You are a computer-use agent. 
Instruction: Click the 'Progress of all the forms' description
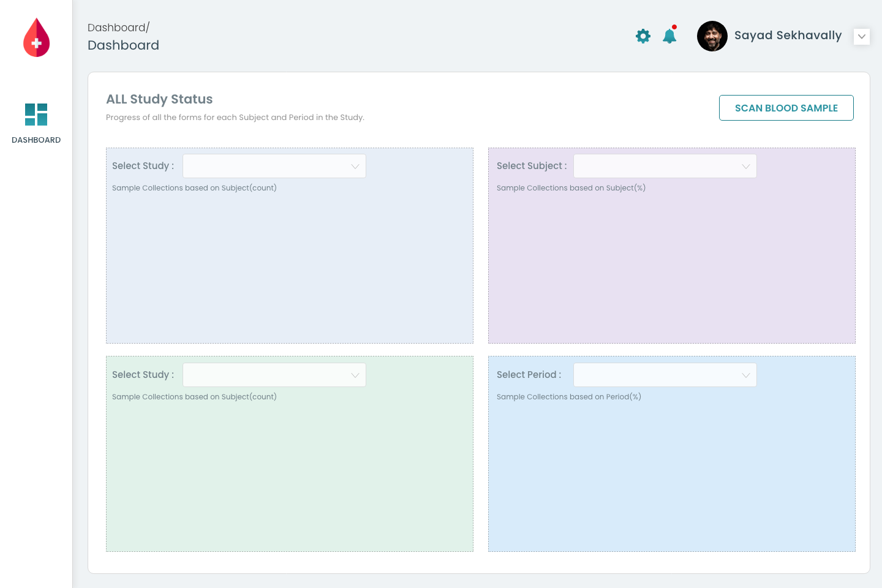pos(235,118)
